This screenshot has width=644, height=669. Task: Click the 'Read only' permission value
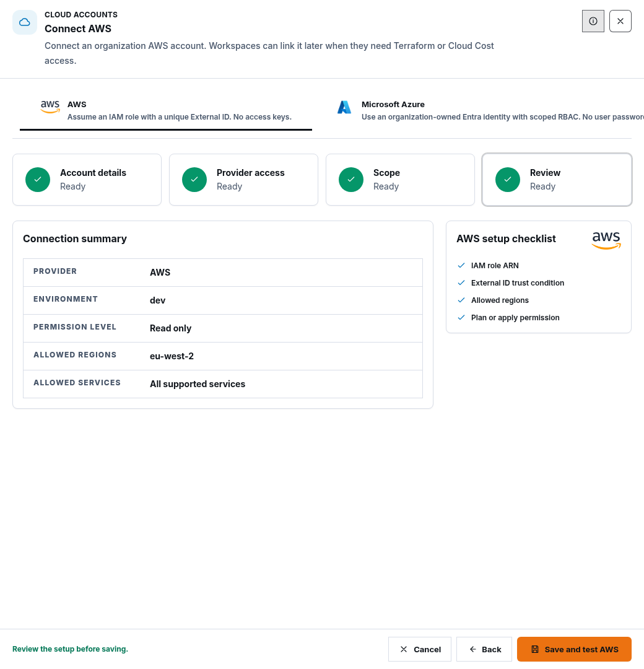170,328
